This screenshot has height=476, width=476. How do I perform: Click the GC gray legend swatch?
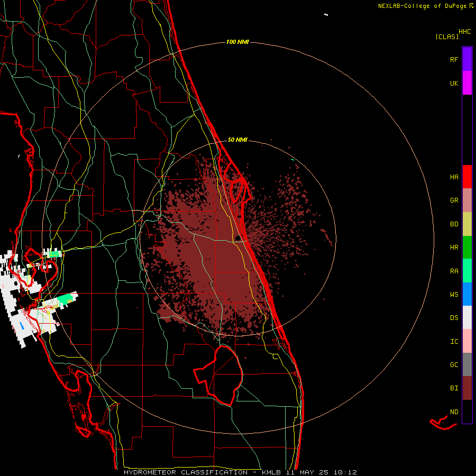point(467,364)
